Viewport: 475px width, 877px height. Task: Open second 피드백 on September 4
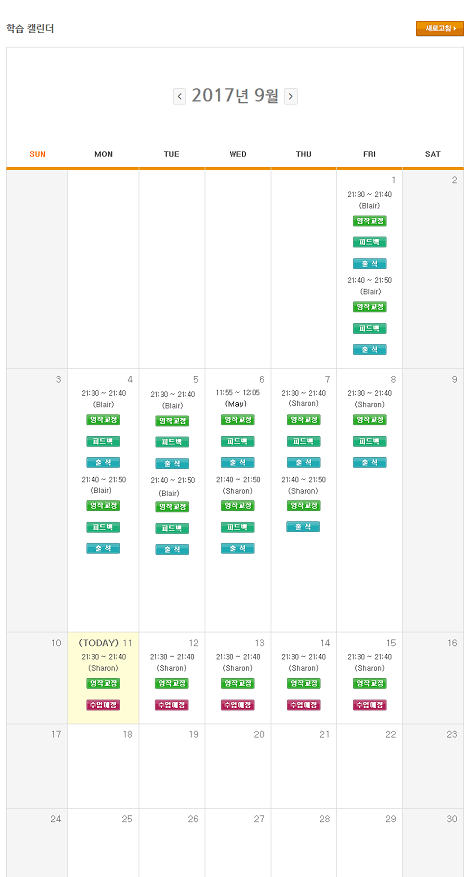tap(103, 527)
